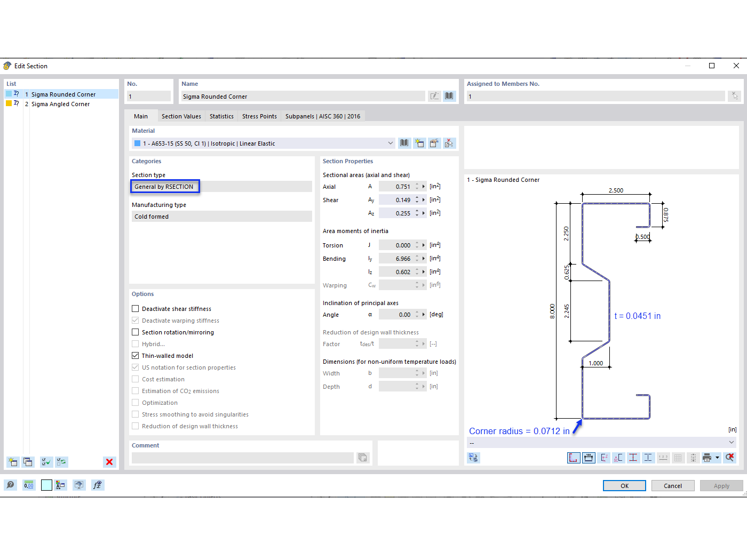The width and height of the screenshot is (747, 560).
Task: Open the formula editor fx icon
Action: click(x=98, y=485)
